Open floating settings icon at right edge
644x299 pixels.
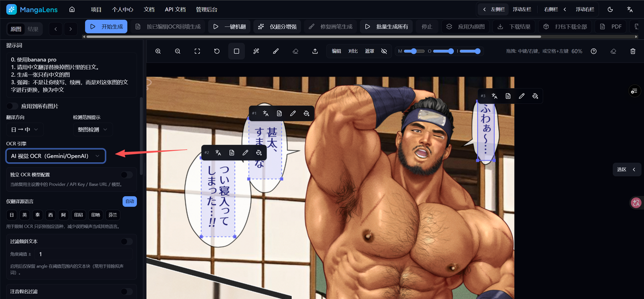(x=634, y=91)
